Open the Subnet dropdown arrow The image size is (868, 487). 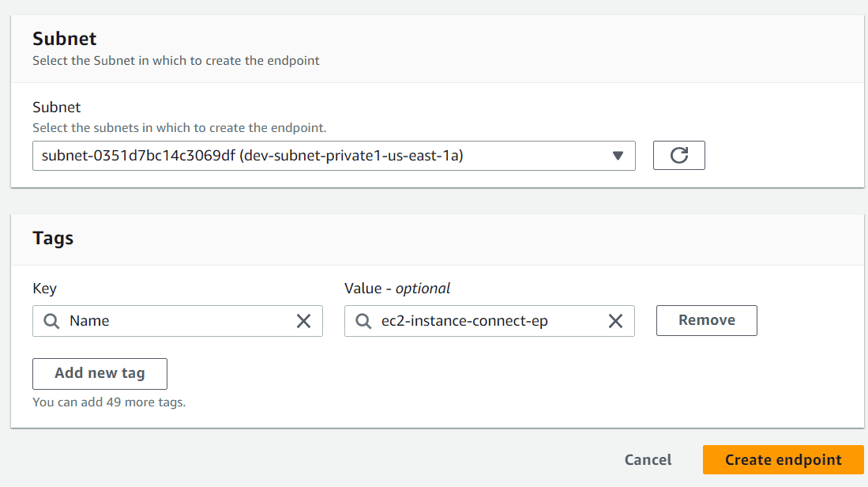pos(618,156)
